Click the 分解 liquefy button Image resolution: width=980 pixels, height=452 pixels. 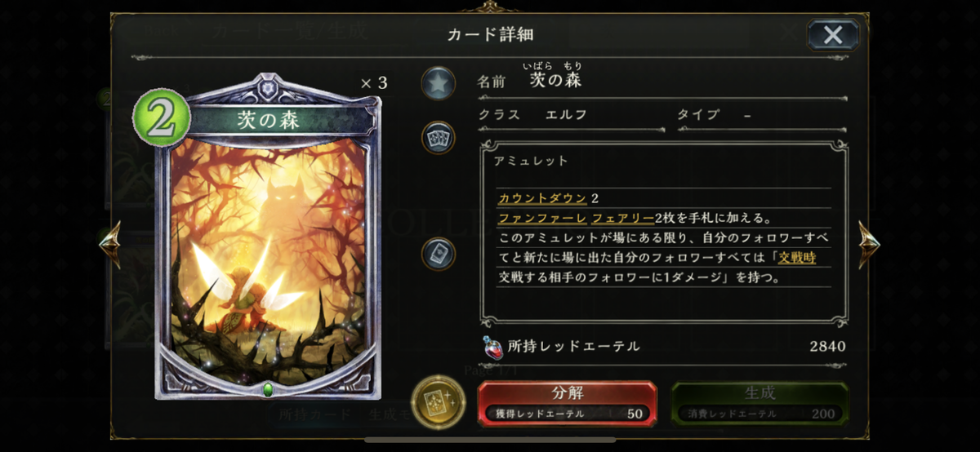coord(567,403)
